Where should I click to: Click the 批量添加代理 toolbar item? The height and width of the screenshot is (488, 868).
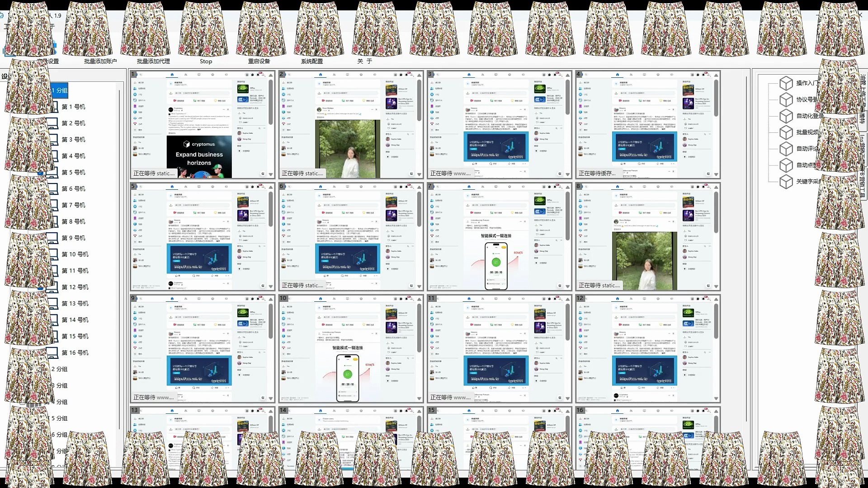point(153,61)
